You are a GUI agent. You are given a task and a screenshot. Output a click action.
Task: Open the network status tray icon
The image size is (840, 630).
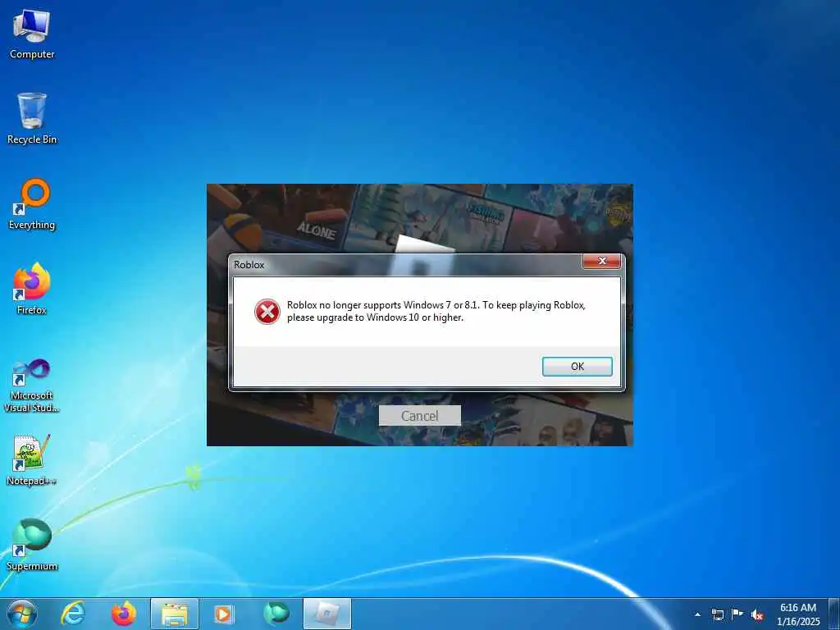717,614
